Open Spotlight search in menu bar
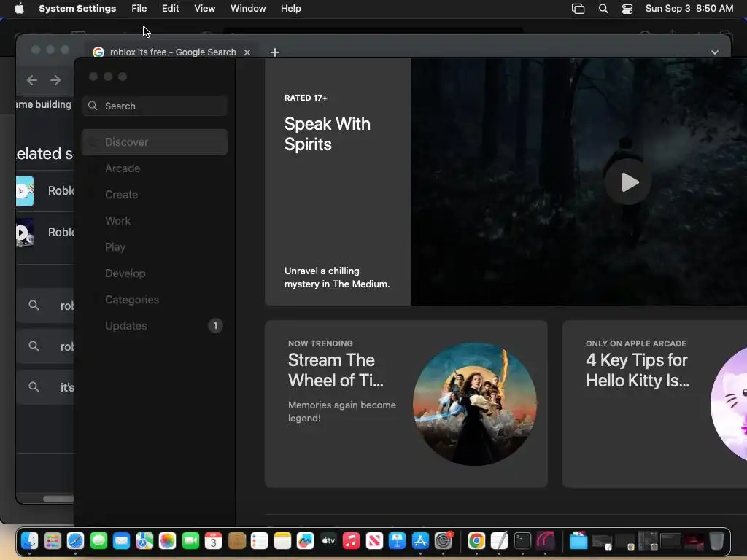This screenshot has height=560, width=747. (603, 9)
